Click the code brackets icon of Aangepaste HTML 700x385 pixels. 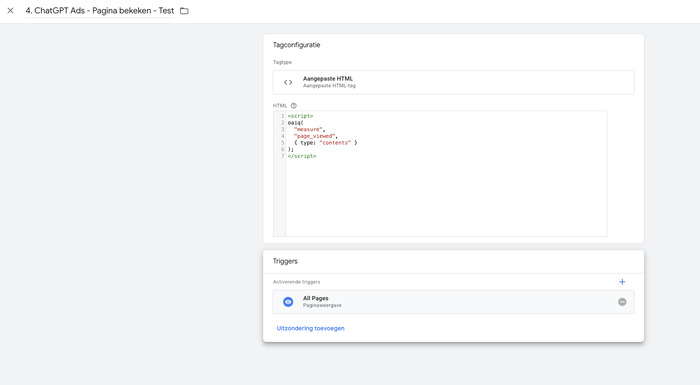[x=288, y=82]
